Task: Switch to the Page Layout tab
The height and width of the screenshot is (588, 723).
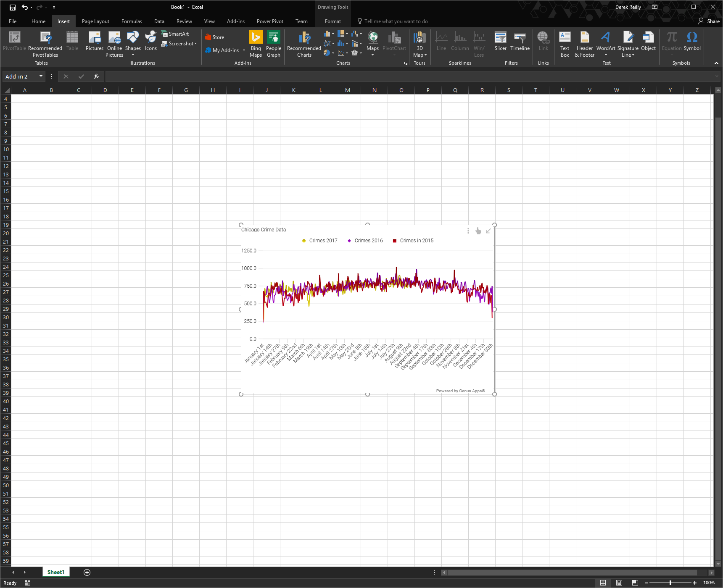Action: 95,21
